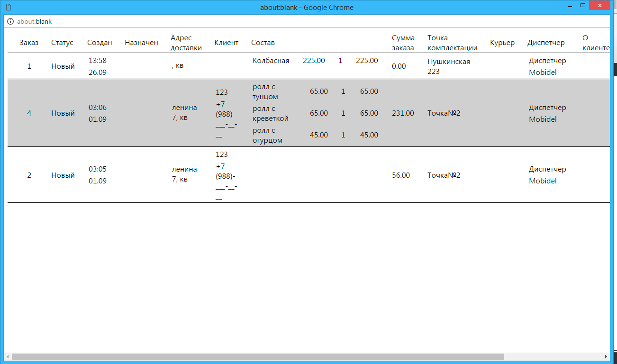Click the ролл с огурцом item
Image resolution: width=617 pixels, height=364 pixels.
(268, 135)
